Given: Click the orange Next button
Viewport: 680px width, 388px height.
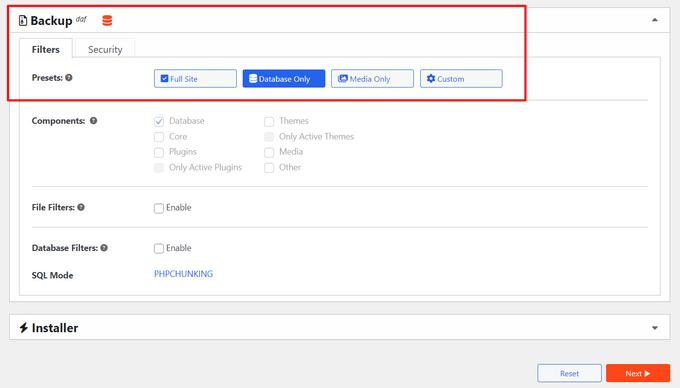Looking at the screenshot, I should click(x=638, y=373).
